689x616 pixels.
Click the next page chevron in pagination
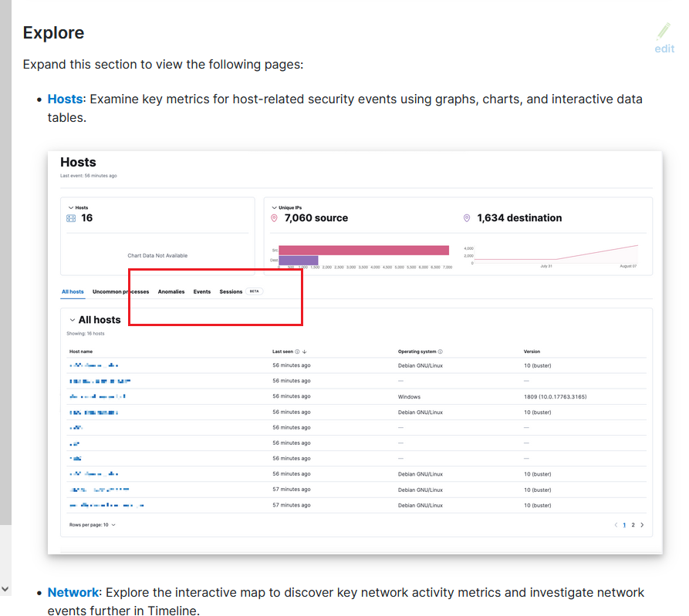[643, 524]
